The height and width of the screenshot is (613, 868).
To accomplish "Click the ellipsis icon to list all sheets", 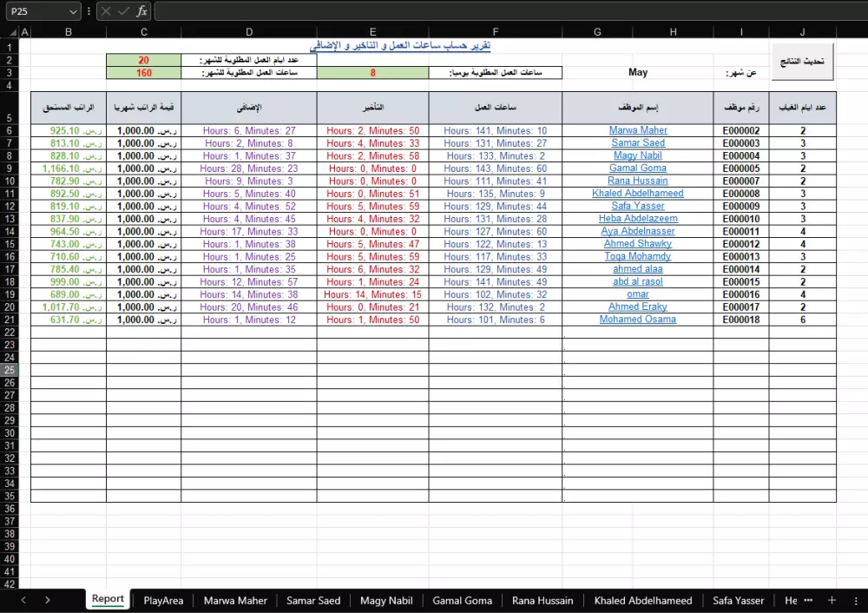I will pos(810,600).
